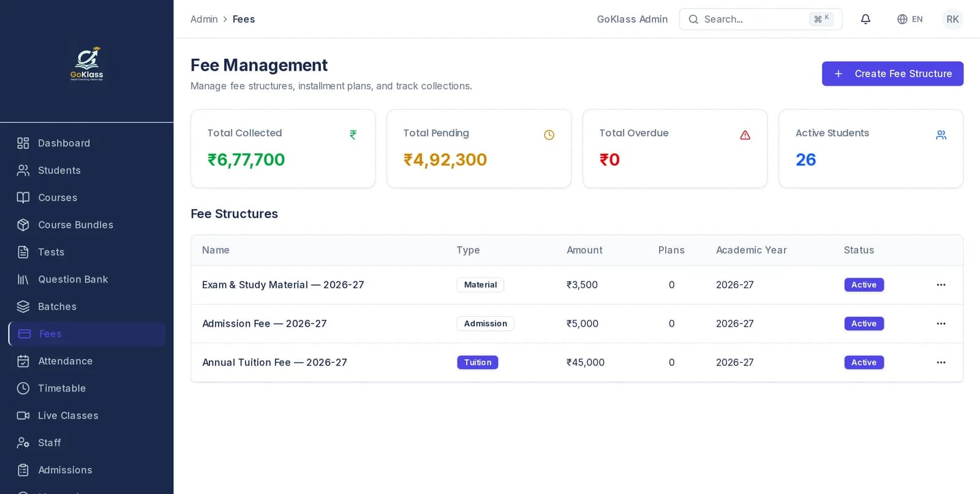The width and height of the screenshot is (980, 494).
Task: Click the Material type badge
Action: tap(480, 285)
